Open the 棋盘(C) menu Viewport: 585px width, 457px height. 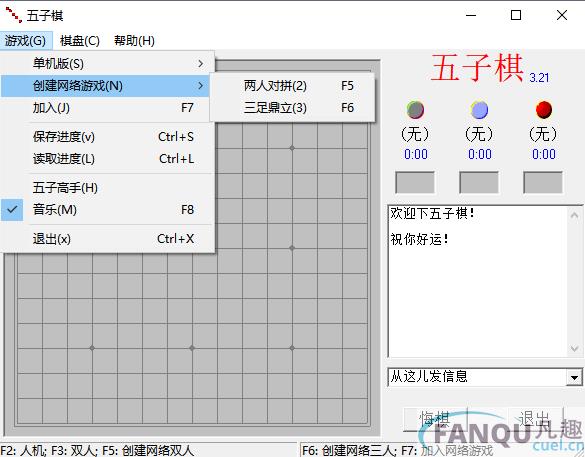(x=80, y=40)
